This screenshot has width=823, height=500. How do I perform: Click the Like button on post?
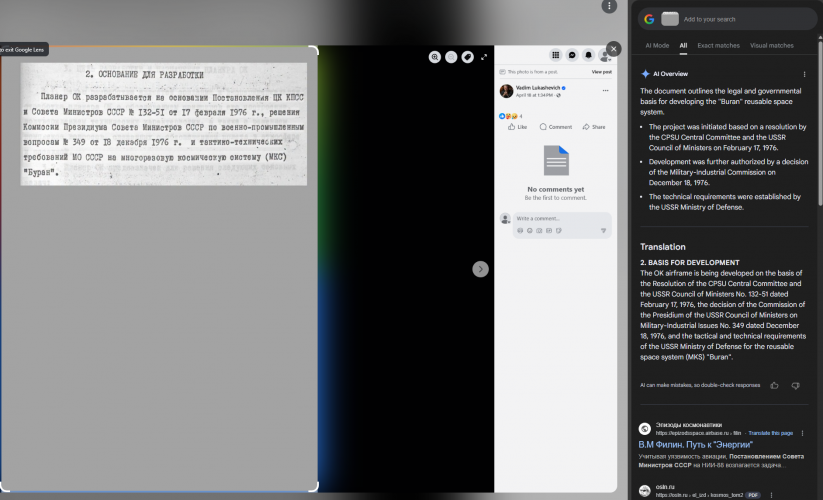point(517,127)
